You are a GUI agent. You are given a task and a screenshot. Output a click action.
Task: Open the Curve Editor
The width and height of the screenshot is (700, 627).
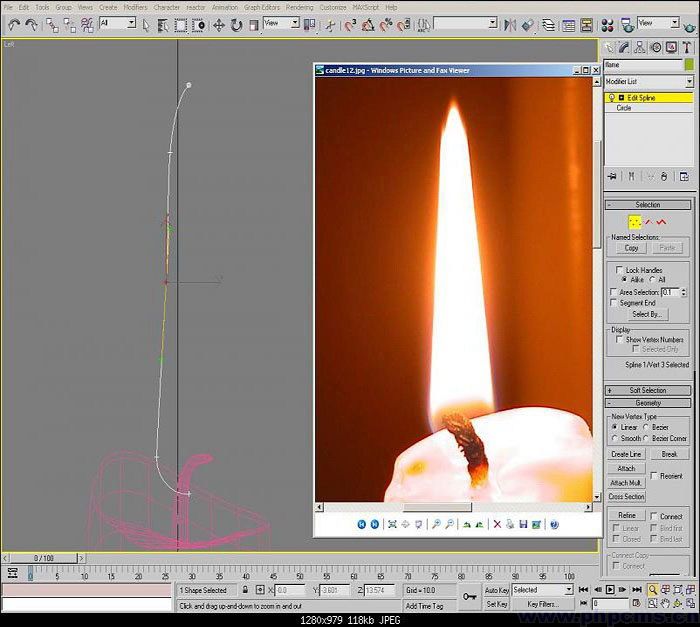click(568, 25)
